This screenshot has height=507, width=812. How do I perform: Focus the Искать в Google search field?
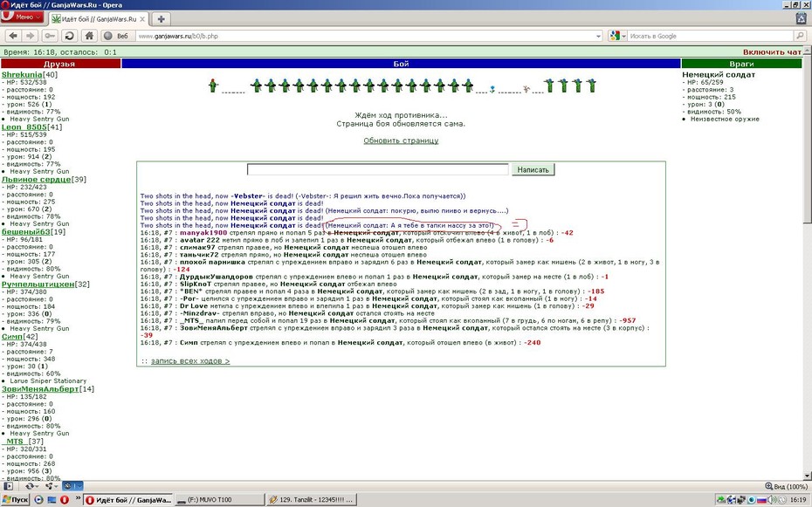tap(711, 37)
